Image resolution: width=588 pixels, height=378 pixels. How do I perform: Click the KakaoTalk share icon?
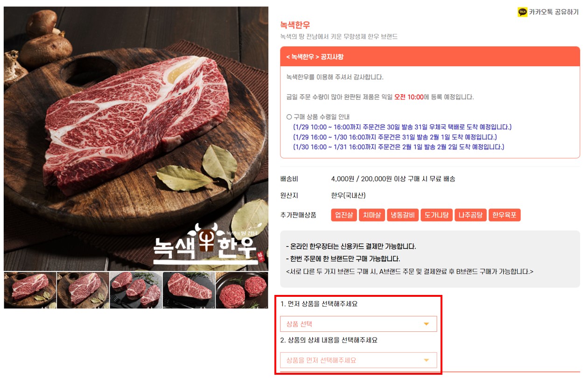click(x=522, y=12)
